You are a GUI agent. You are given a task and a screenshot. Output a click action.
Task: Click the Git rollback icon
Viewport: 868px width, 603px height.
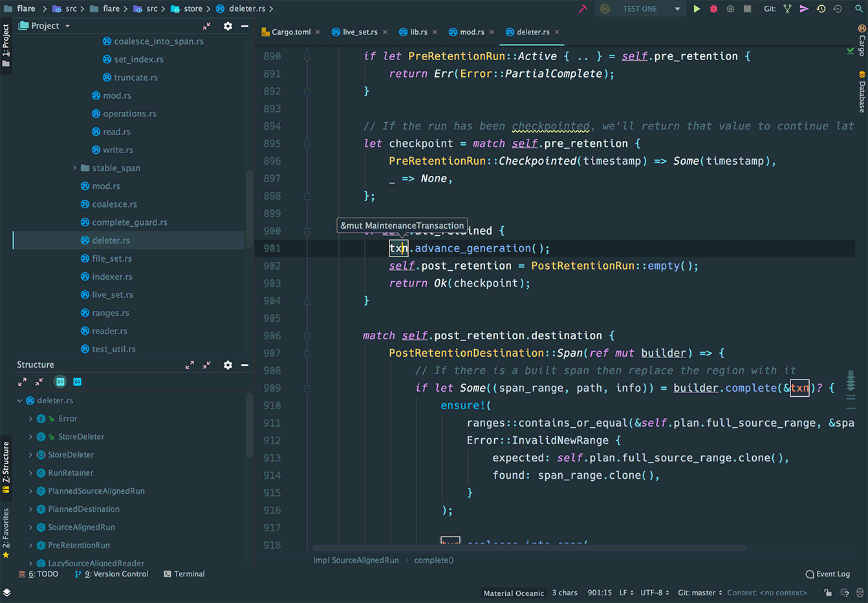(838, 9)
